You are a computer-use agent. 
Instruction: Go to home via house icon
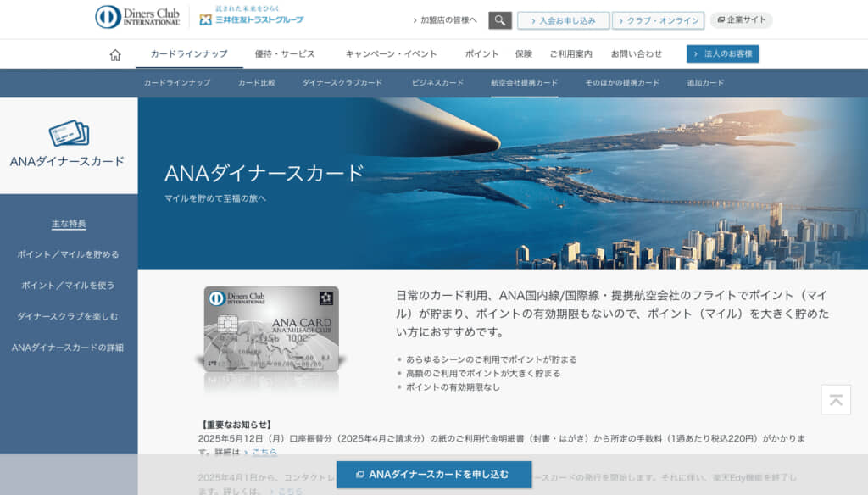pyautogui.click(x=115, y=55)
